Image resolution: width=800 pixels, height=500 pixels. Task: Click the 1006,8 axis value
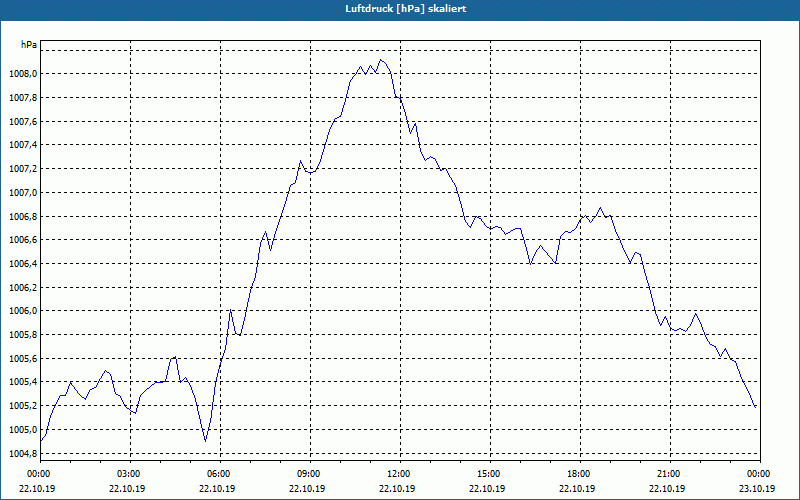coord(23,216)
